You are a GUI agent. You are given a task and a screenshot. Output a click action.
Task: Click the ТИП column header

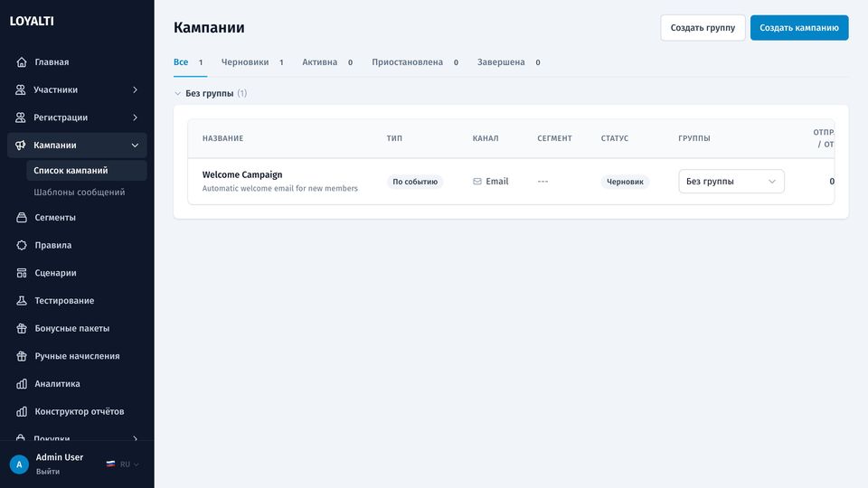point(394,138)
